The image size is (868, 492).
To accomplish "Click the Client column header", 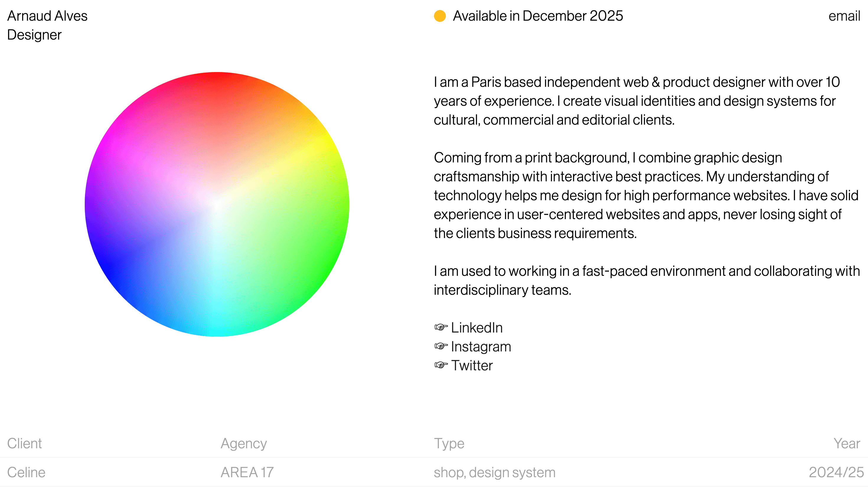I will click(25, 443).
